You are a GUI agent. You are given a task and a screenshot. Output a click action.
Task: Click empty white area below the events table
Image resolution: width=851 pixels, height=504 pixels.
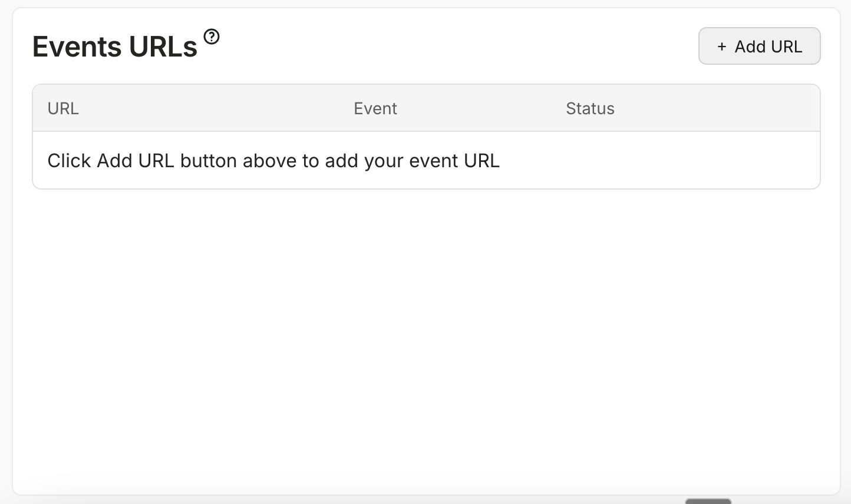point(425,330)
